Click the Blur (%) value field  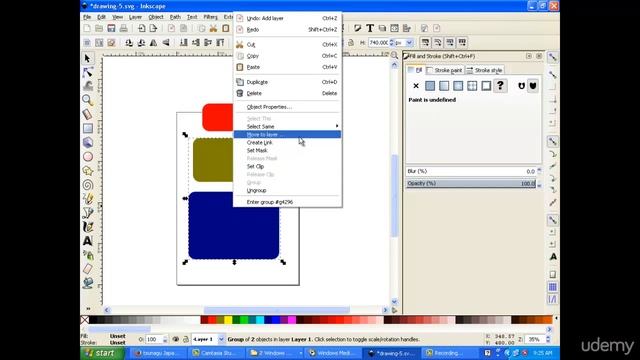pyautogui.click(x=471, y=171)
